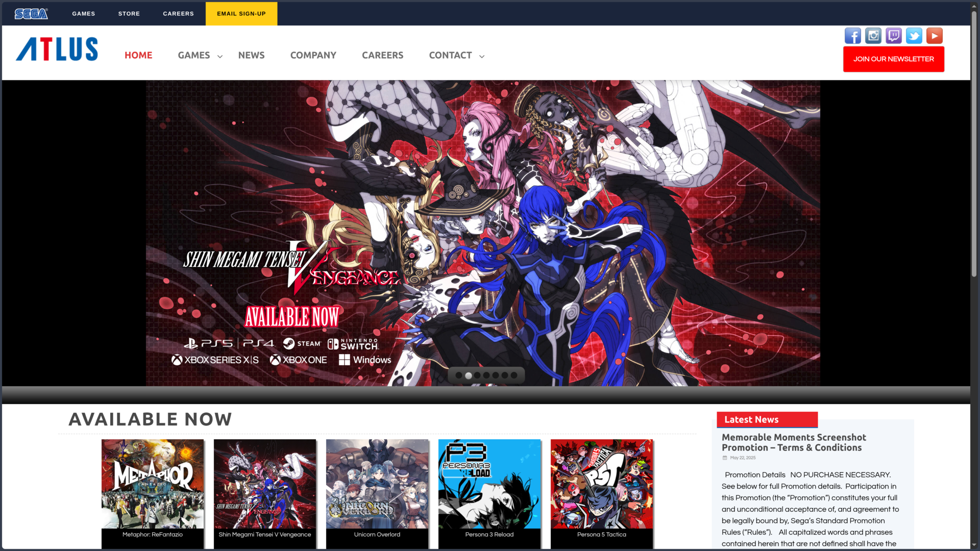Open the NEWS menu item
The width and height of the screenshot is (980, 551).
[251, 55]
